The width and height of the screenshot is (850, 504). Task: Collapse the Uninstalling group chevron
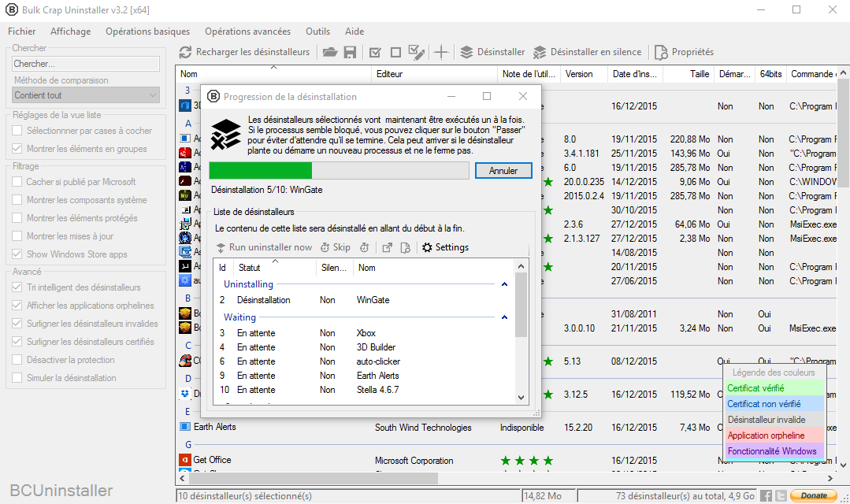click(505, 284)
